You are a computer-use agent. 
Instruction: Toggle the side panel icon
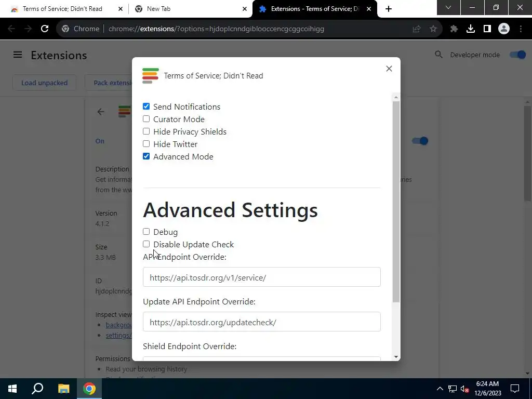tap(487, 29)
